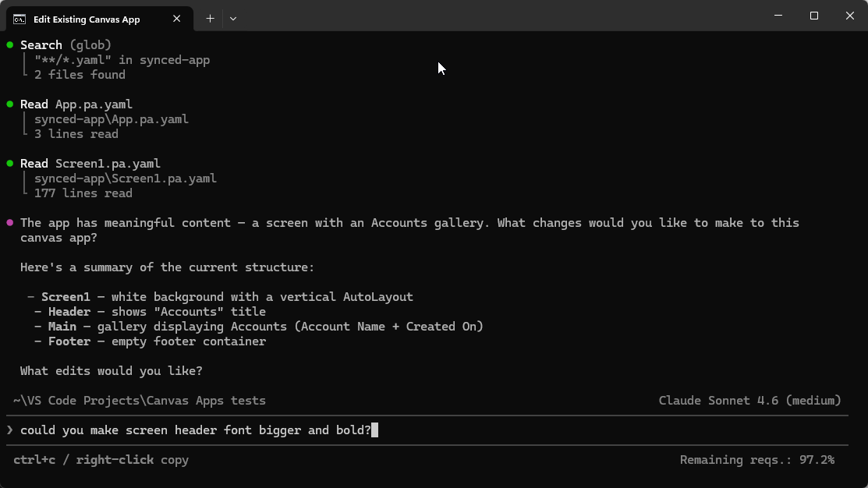This screenshot has width=868, height=488.
Task: Click the terminal icon on the tab
Action: coord(19,19)
